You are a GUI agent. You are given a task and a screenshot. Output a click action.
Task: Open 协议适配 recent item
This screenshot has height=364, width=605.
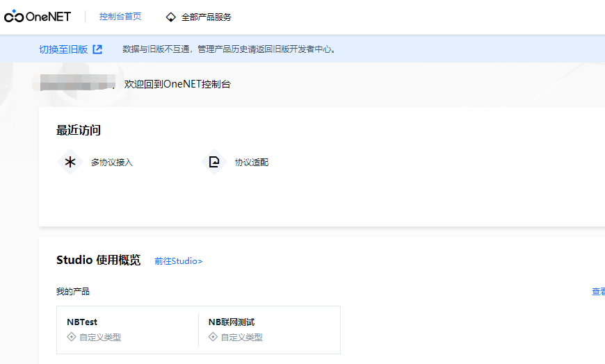(252, 163)
